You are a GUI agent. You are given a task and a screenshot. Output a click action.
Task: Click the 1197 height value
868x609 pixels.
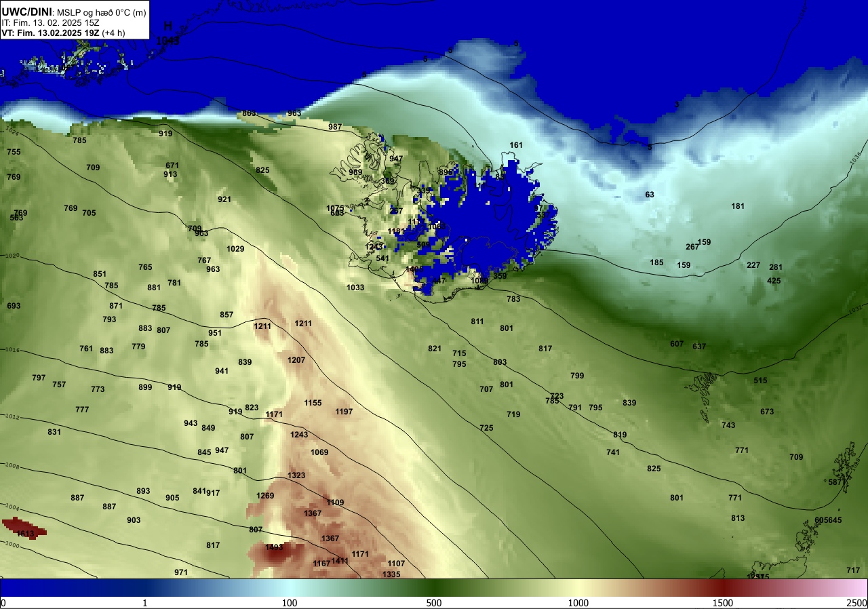(344, 412)
